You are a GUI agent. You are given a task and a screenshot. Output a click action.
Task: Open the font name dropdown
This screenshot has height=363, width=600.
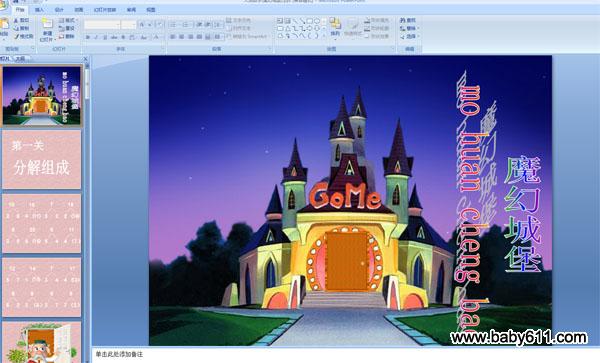click(102, 25)
